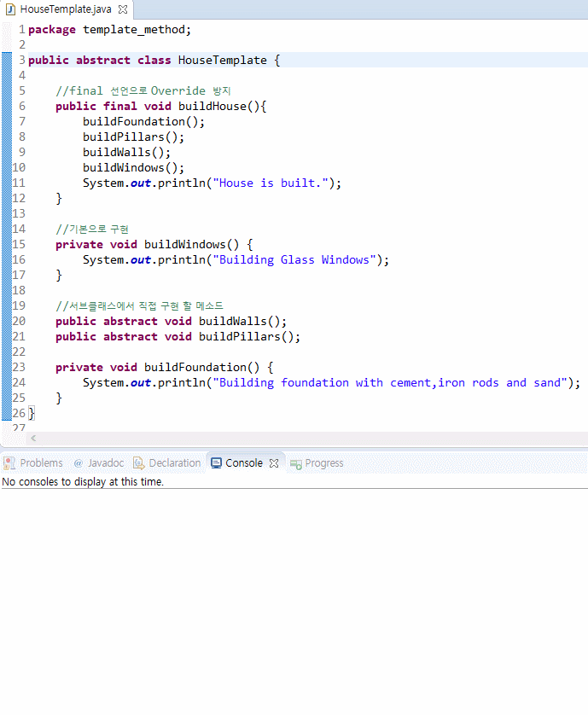Click the abstract buildPillars() declaration line
The image size is (588, 715).
(178, 337)
